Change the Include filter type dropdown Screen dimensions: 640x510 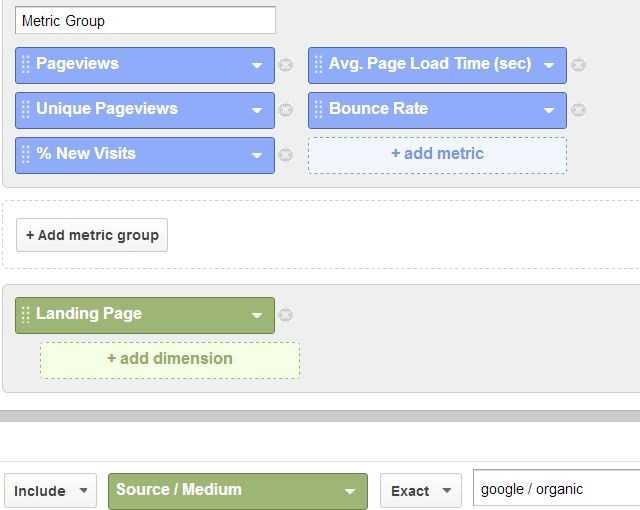(x=51, y=490)
